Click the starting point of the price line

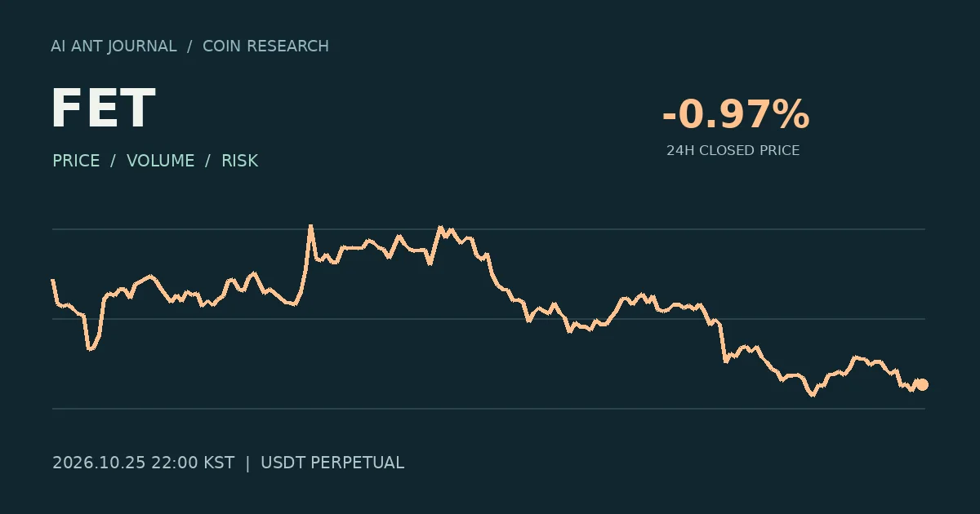pos(53,281)
